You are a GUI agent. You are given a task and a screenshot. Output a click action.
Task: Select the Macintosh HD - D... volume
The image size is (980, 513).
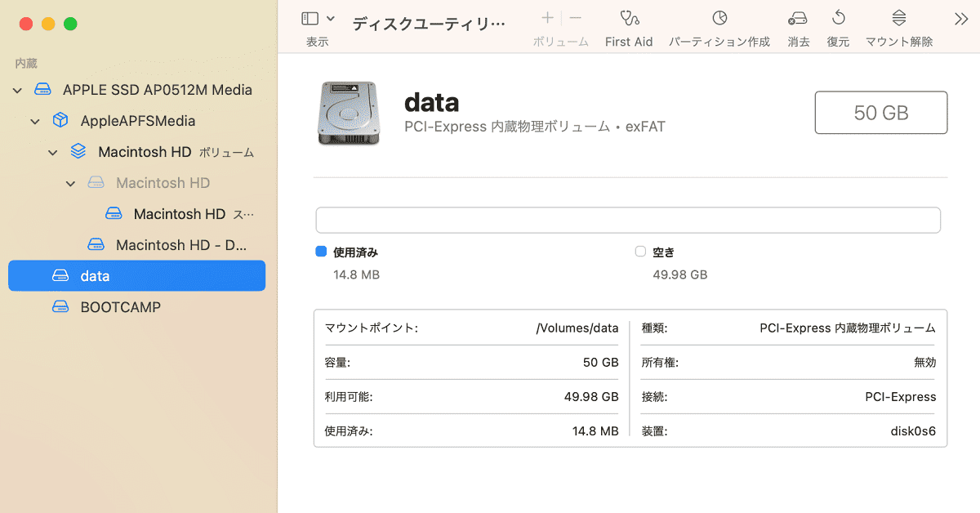[136, 245]
